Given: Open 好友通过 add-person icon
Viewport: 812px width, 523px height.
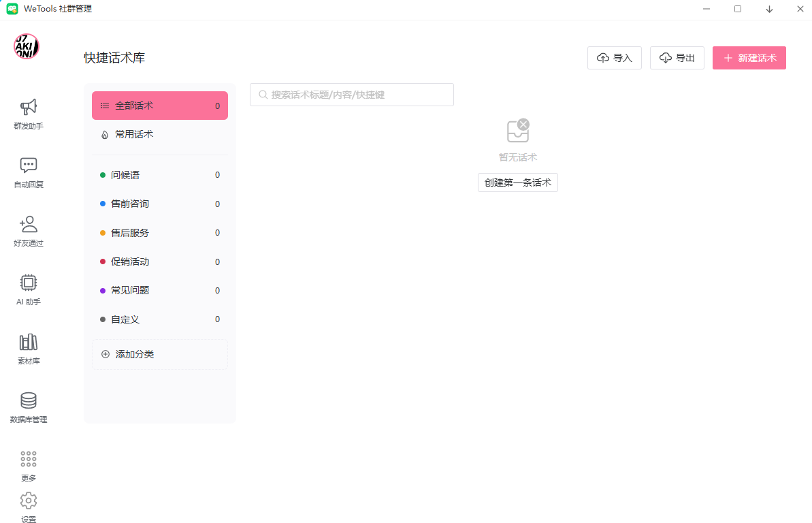Looking at the screenshot, I should (x=29, y=224).
